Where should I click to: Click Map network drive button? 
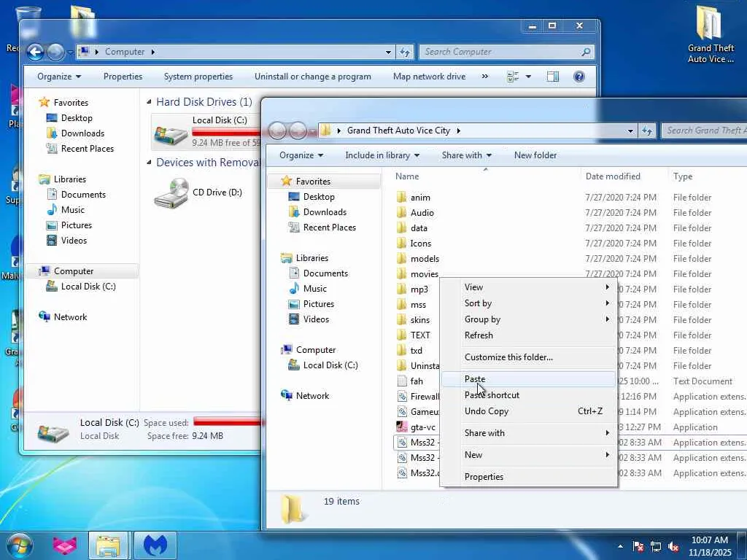click(x=429, y=77)
